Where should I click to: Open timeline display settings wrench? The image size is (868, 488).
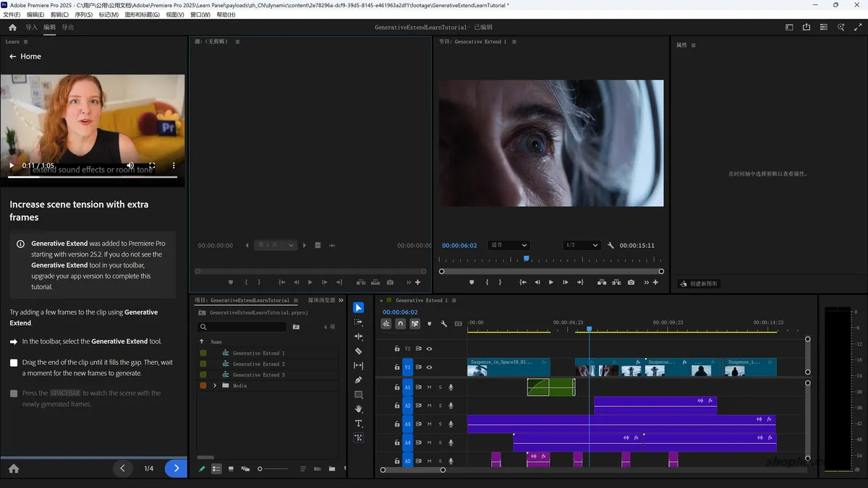click(x=444, y=324)
